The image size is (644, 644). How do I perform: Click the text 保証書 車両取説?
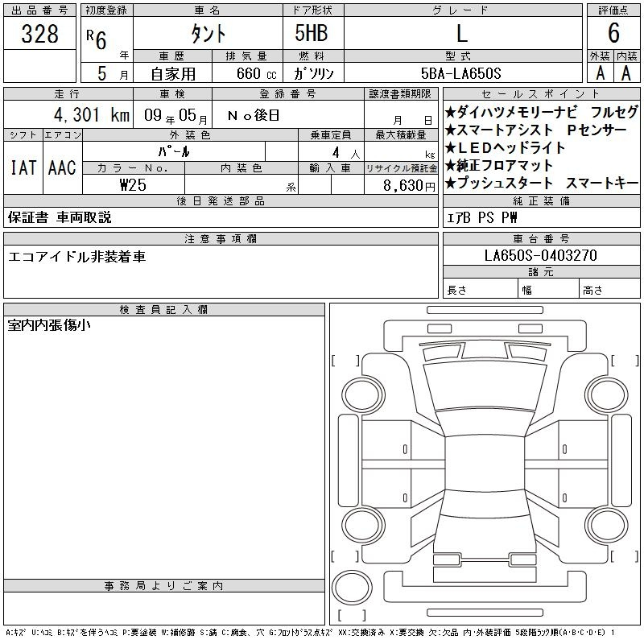click(60, 217)
